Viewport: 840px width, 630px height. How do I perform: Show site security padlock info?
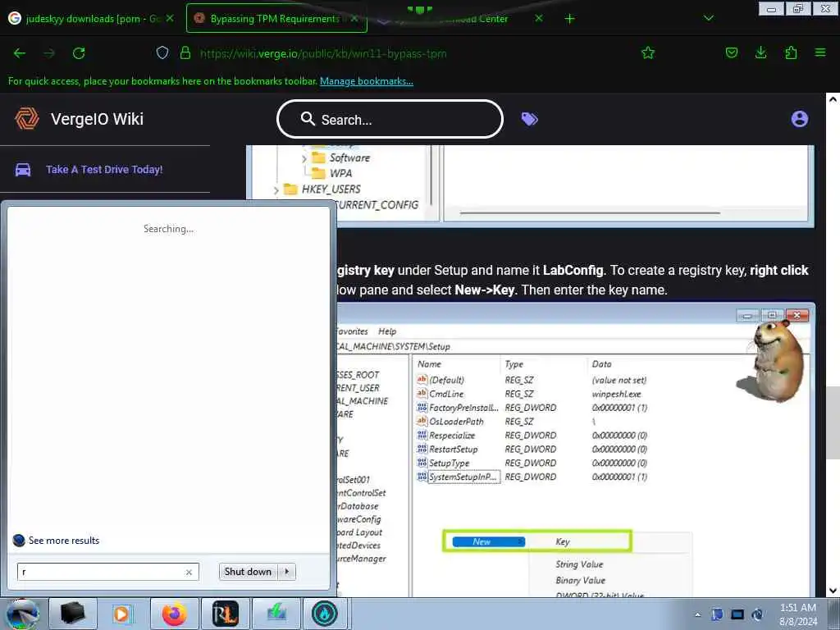[x=185, y=52]
